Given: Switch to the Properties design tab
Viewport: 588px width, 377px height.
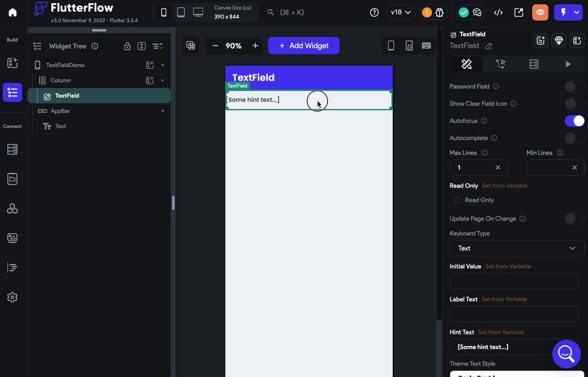Looking at the screenshot, I should tap(467, 64).
